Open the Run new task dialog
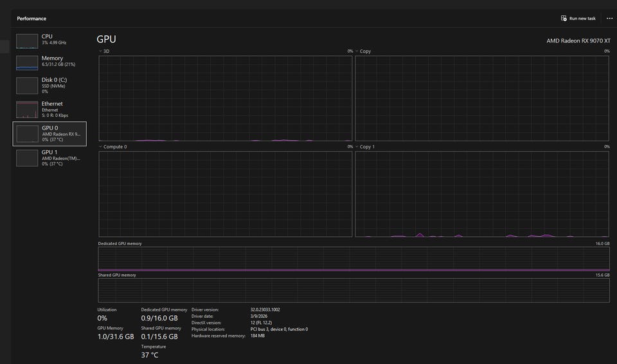Screen dimensions: 617x364 pos(578,19)
